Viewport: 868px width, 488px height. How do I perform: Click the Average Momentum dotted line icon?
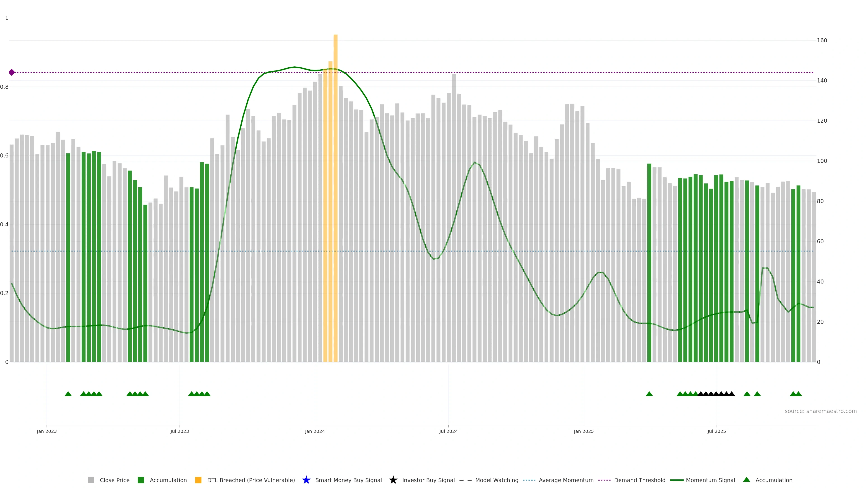tap(529, 480)
